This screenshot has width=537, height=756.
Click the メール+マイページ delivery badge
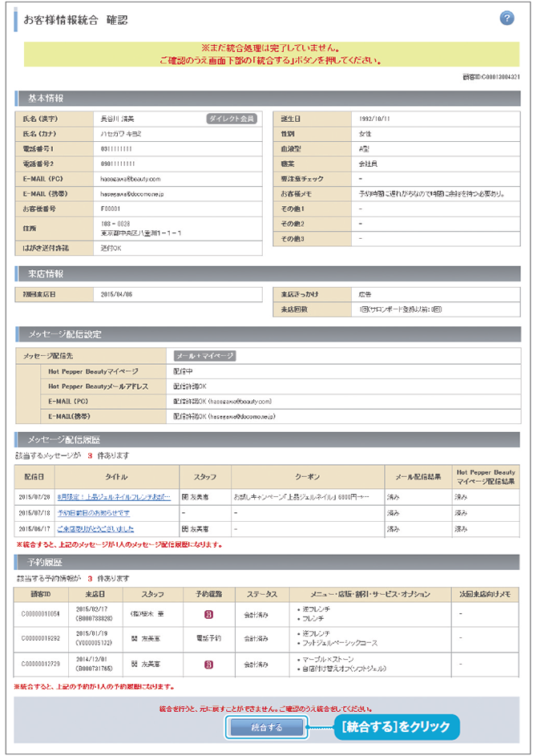tap(205, 355)
